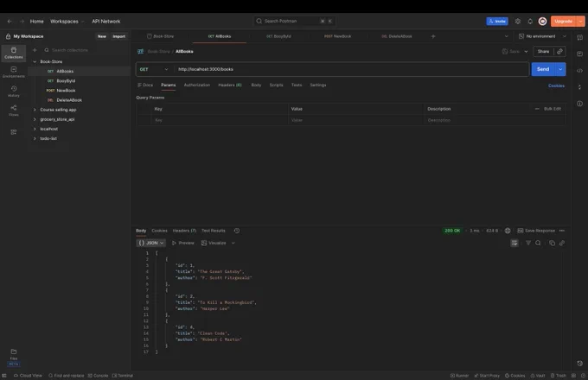Open the Visualize options chevron

(x=233, y=243)
